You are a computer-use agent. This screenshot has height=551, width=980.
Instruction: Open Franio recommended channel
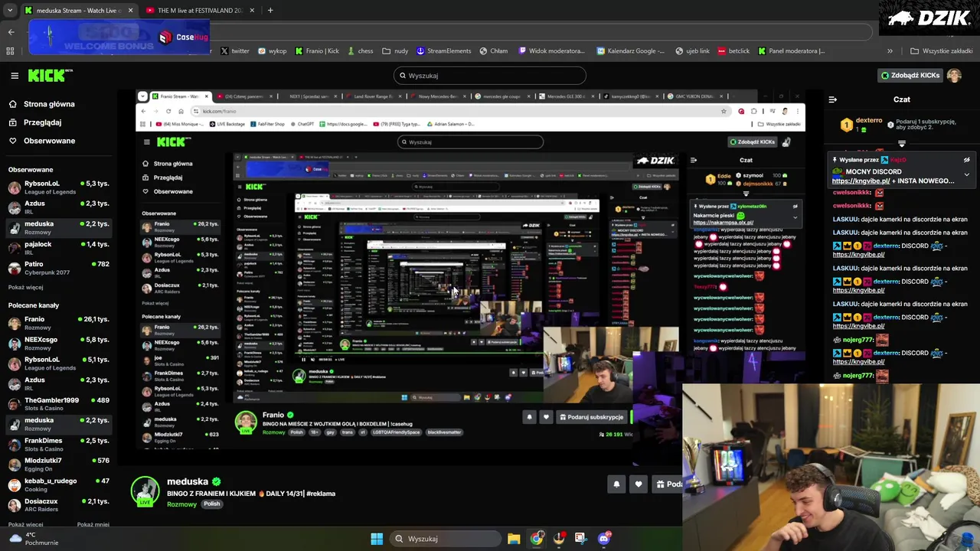(x=58, y=323)
